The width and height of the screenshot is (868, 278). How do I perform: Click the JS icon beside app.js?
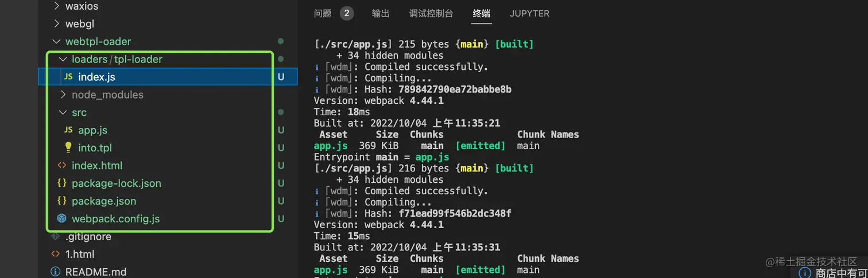coord(68,130)
